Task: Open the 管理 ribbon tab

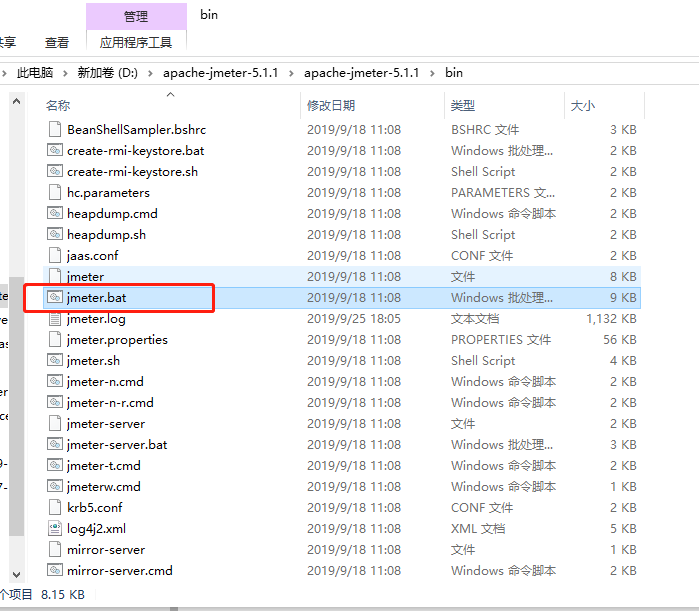Action: click(x=136, y=16)
